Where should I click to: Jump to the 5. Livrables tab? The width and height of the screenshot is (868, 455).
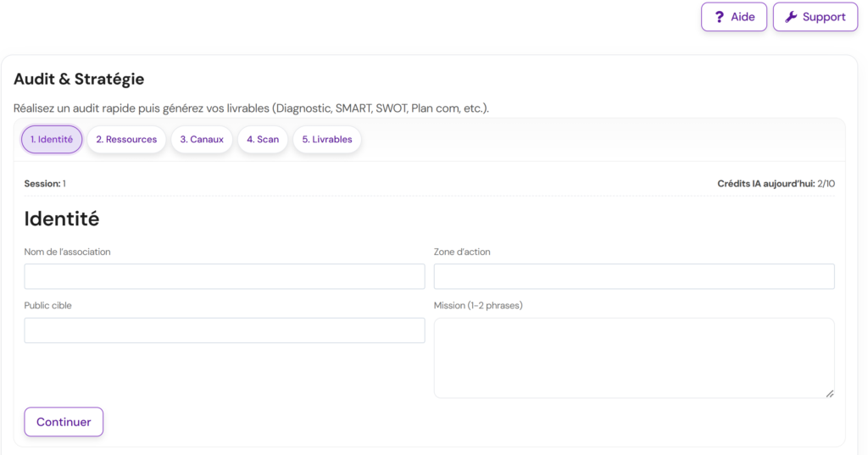pyautogui.click(x=327, y=140)
